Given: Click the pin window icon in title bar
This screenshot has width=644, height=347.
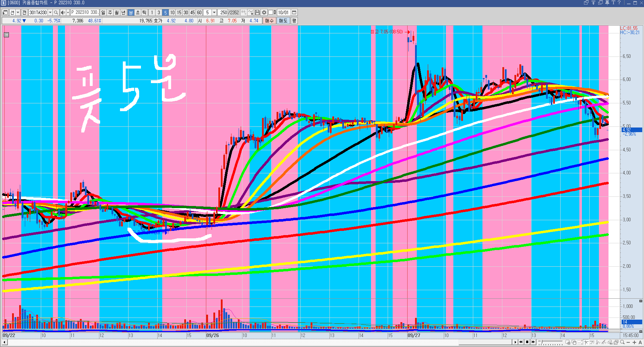Looking at the screenshot, I should [x=607, y=2].
